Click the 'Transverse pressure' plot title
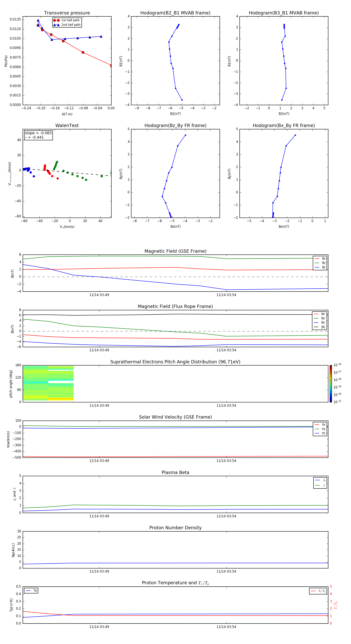The image size is (351, 644). [67, 13]
